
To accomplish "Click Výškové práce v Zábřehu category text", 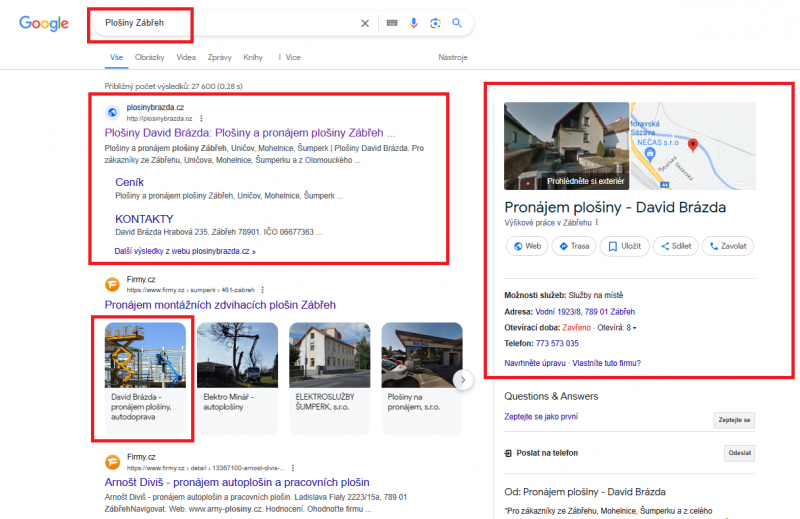I will click(x=548, y=223).
